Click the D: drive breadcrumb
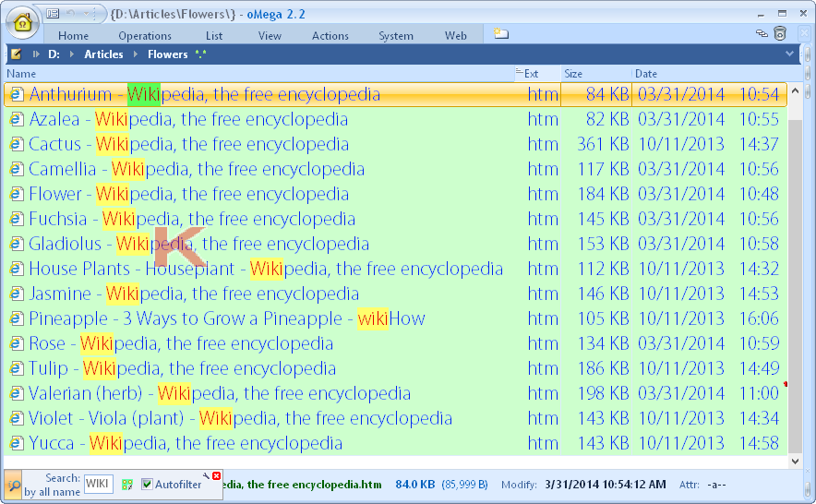The image size is (816, 504). click(54, 54)
